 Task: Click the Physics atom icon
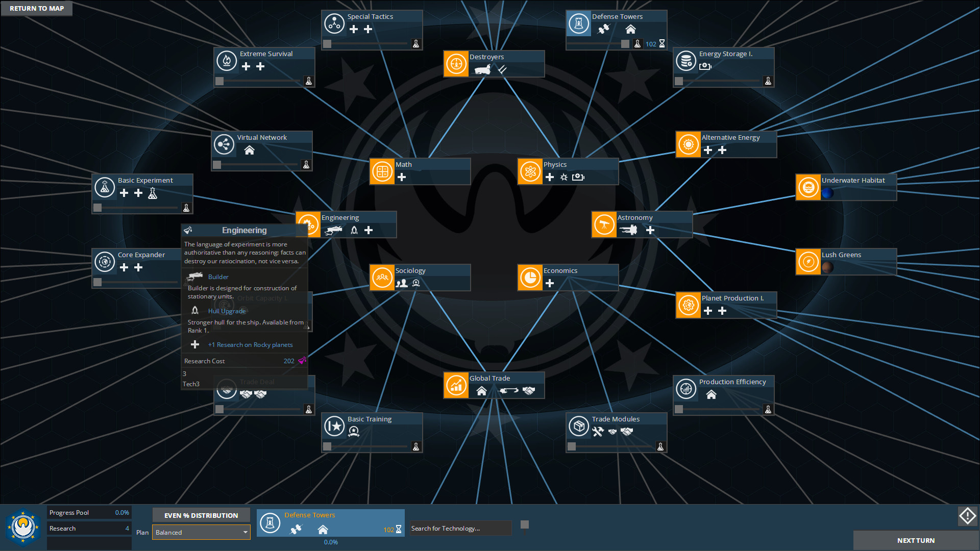click(530, 172)
